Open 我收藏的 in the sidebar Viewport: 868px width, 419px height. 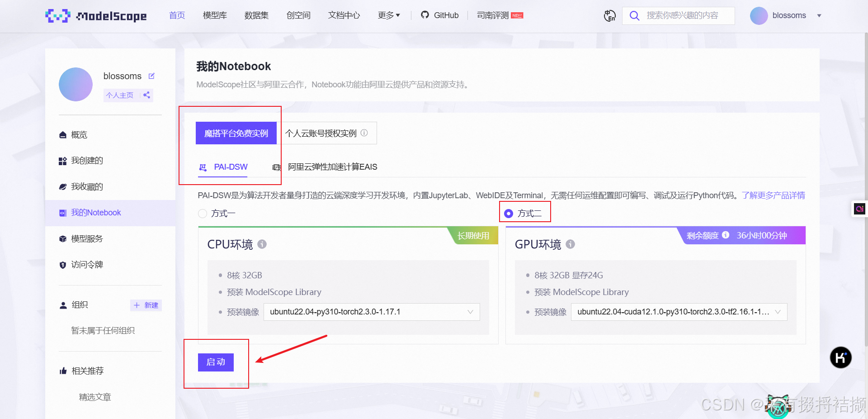87,187
